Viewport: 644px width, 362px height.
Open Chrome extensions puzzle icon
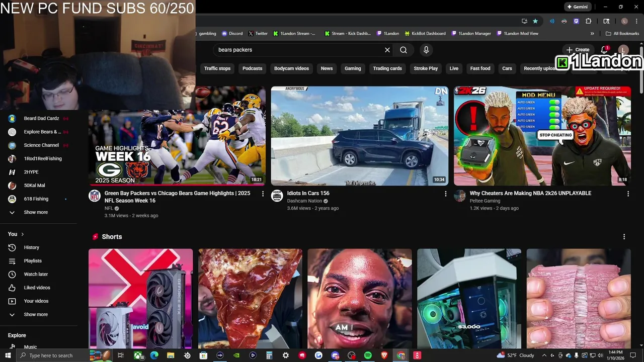click(588, 21)
